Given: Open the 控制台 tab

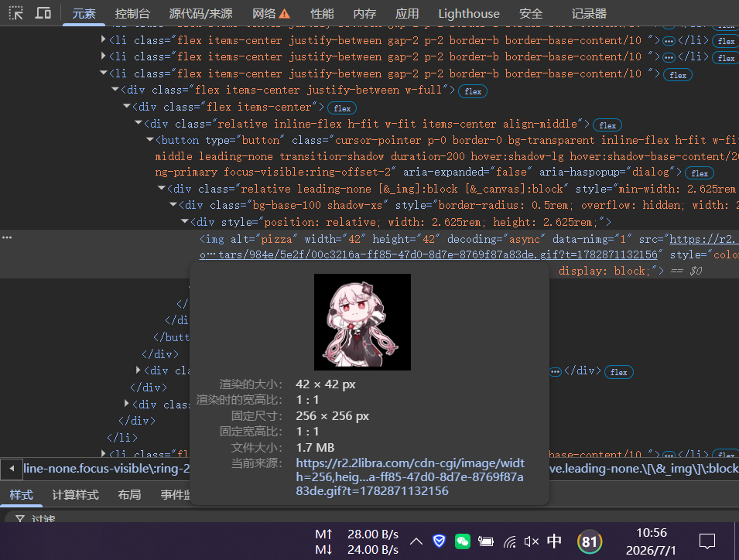Looking at the screenshot, I should 132,14.
